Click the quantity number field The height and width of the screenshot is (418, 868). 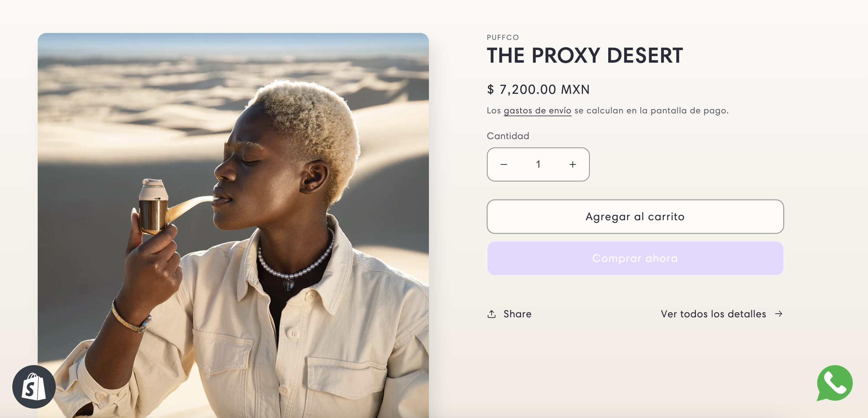pyautogui.click(x=538, y=164)
